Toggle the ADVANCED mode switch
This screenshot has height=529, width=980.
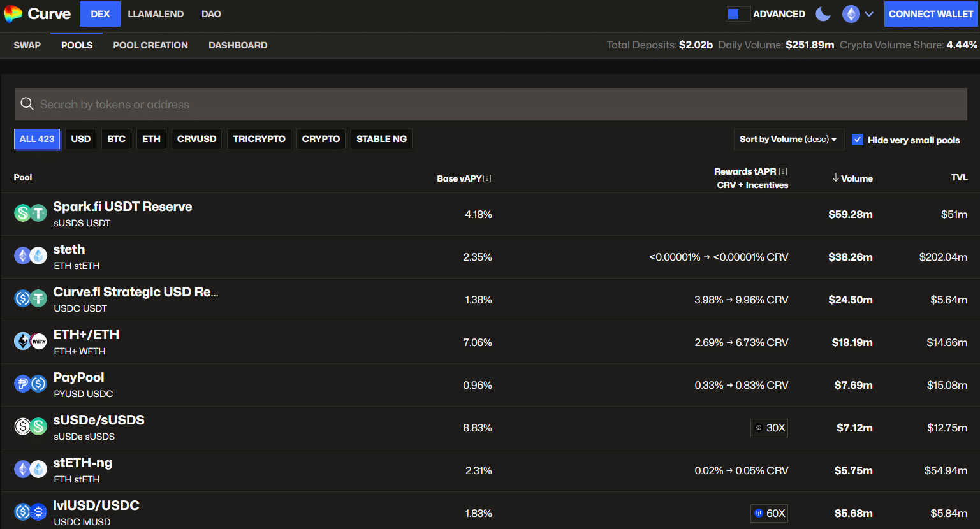[x=738, y=14]
